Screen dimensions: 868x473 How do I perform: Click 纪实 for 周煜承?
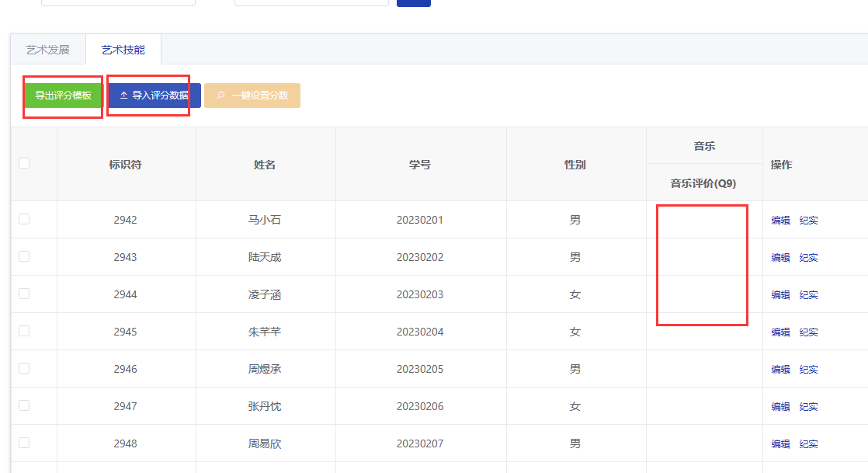coord(808,370)
